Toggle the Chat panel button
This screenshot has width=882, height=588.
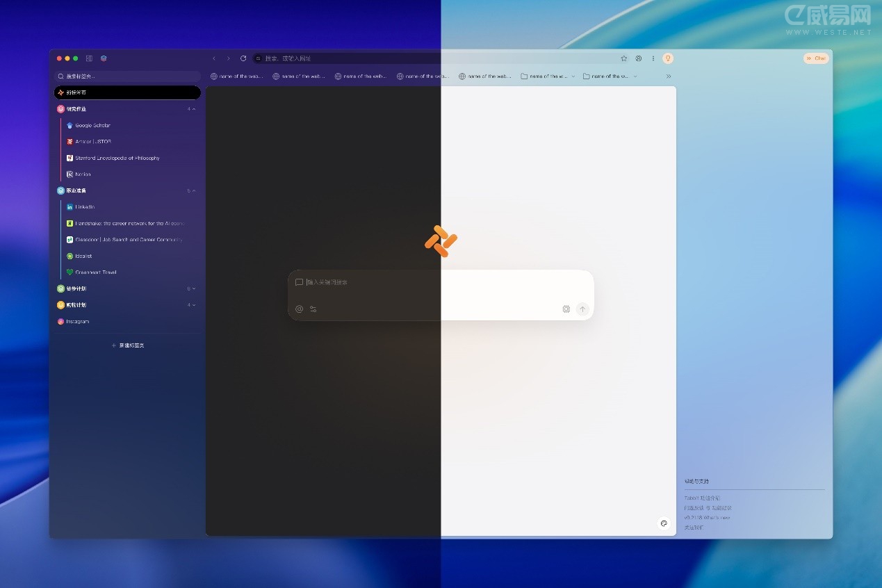[x=816, y=58]
